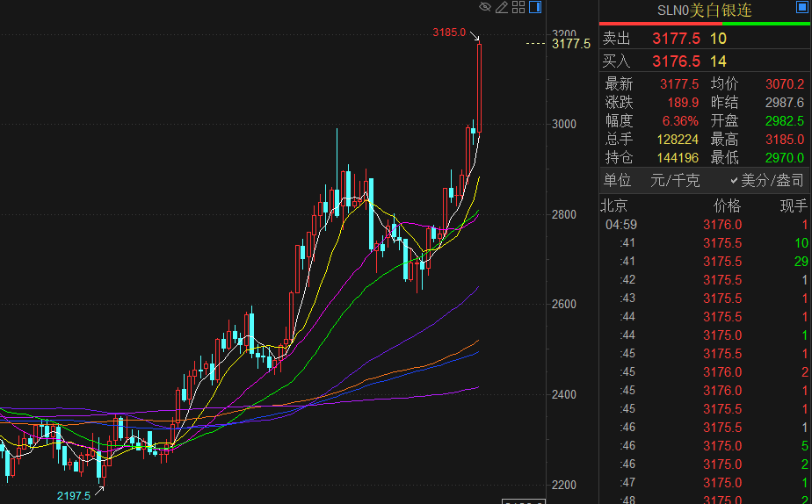The image size is (812, 504).
Task: Click the latest tall red candlestick
Action: (x=480, y=88)
